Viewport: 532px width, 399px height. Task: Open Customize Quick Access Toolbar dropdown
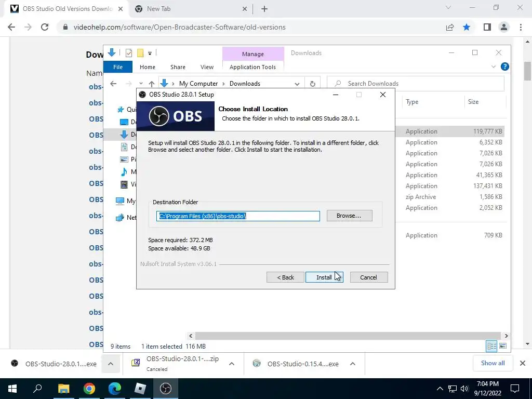pyautogui.click(x=150, y=54)
